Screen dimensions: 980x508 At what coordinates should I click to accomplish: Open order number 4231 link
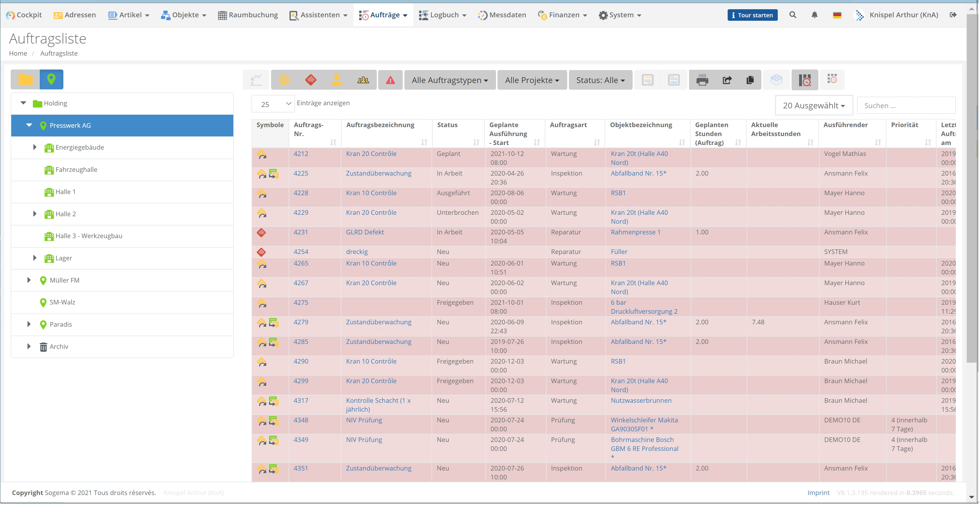(300, 232)
